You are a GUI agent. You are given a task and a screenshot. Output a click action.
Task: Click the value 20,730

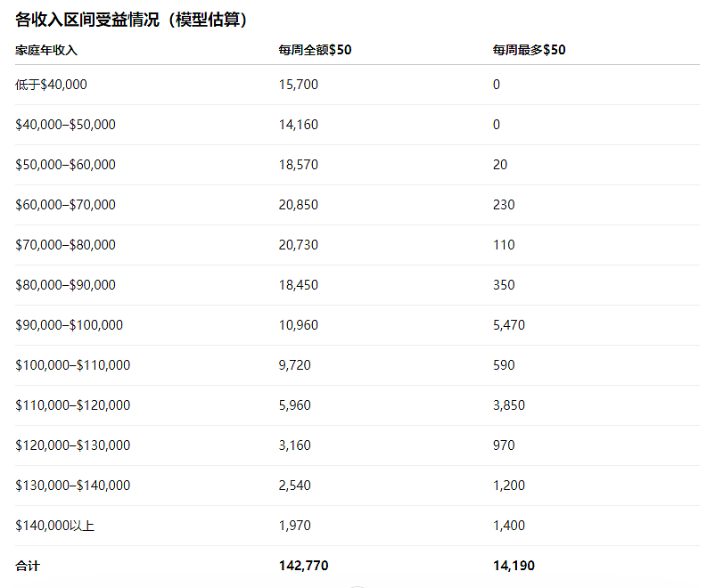[299, 245]
